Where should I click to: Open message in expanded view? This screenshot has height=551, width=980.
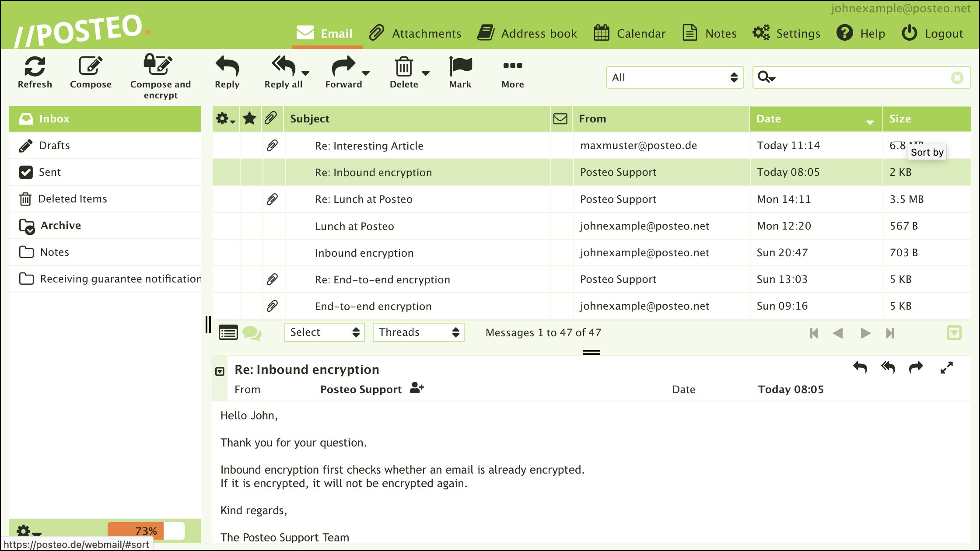947,368
